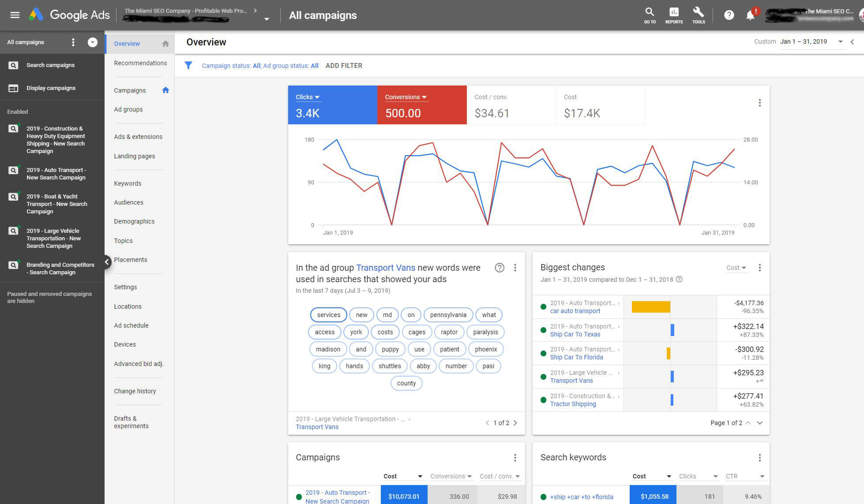Open Search keywords CTR column dropdown
This screenshot has width=864, height=504.
745,476
